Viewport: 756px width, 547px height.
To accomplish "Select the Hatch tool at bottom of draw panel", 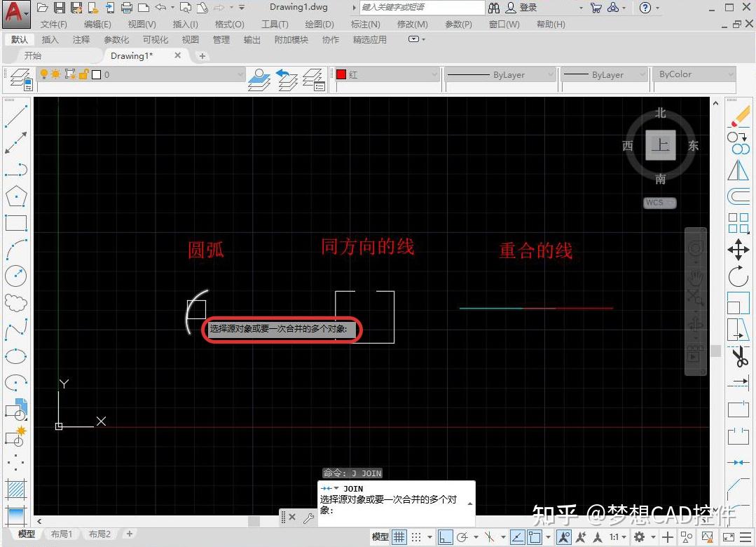I will pos(16,488).
